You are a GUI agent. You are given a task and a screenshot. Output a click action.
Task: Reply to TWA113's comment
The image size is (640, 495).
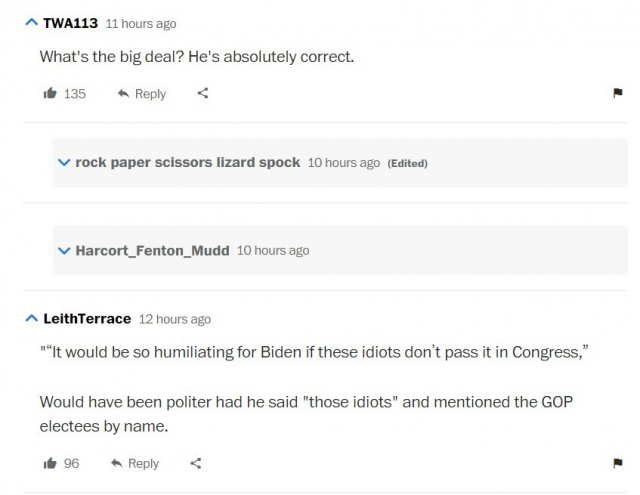pos(141,94)
